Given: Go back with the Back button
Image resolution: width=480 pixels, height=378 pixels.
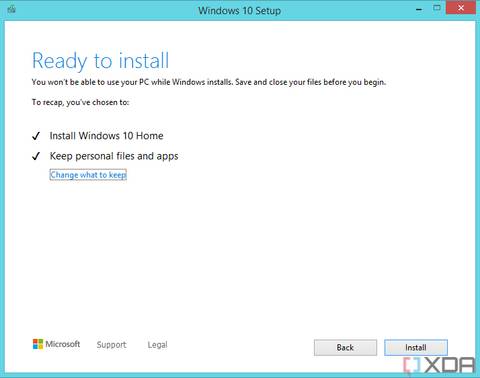Looking at the screenshot, I should pos(345,348).
